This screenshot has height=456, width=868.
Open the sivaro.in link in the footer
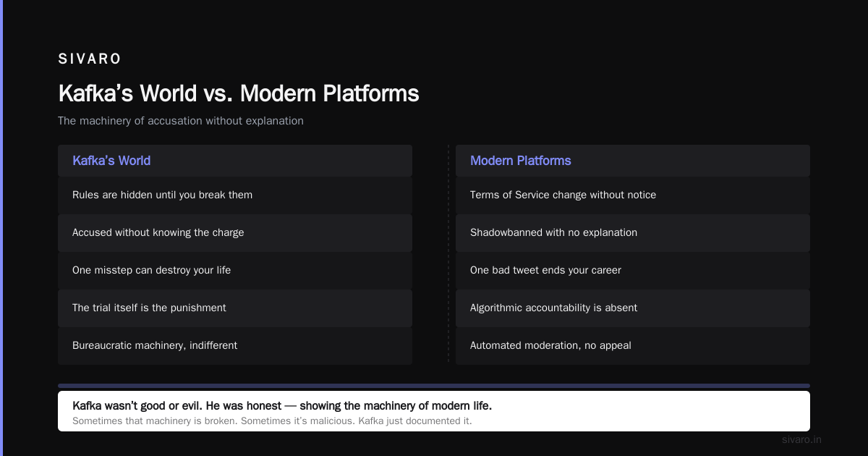(x=801, y=439)
